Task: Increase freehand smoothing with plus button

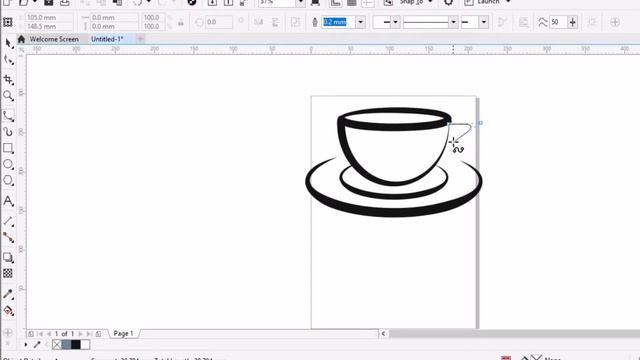Action: tap(573, 22)
